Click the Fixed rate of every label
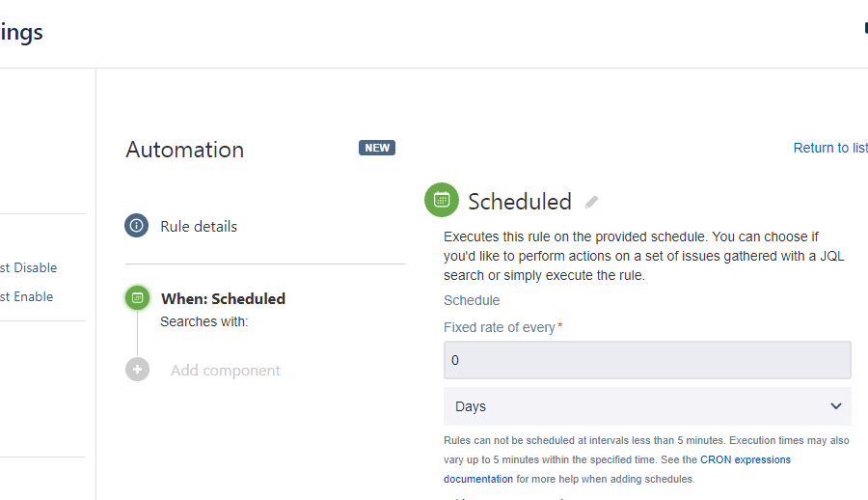The width and height of the screenshot is (868, 500). [500, 327]
